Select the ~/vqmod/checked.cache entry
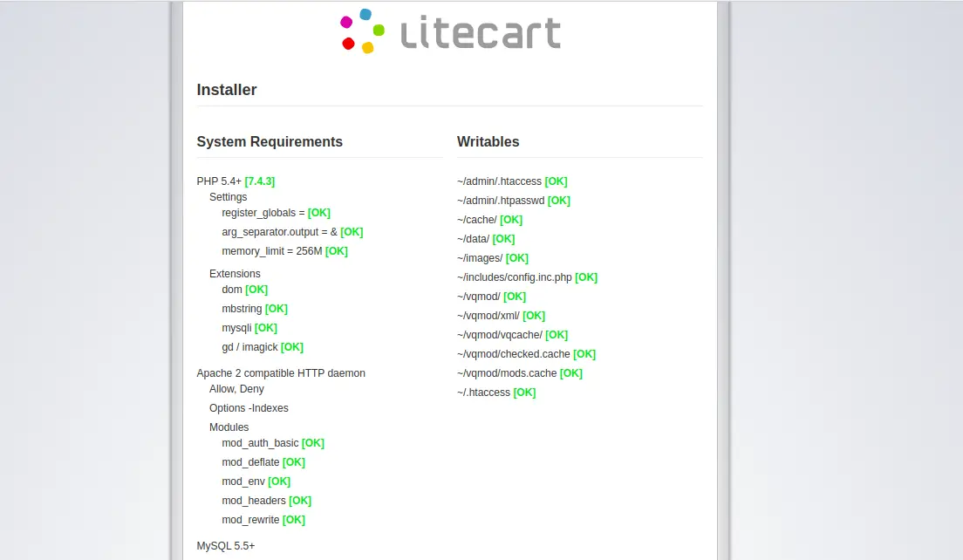The width and height of the screenshot is (963, 560). click(x=526, y=354)
